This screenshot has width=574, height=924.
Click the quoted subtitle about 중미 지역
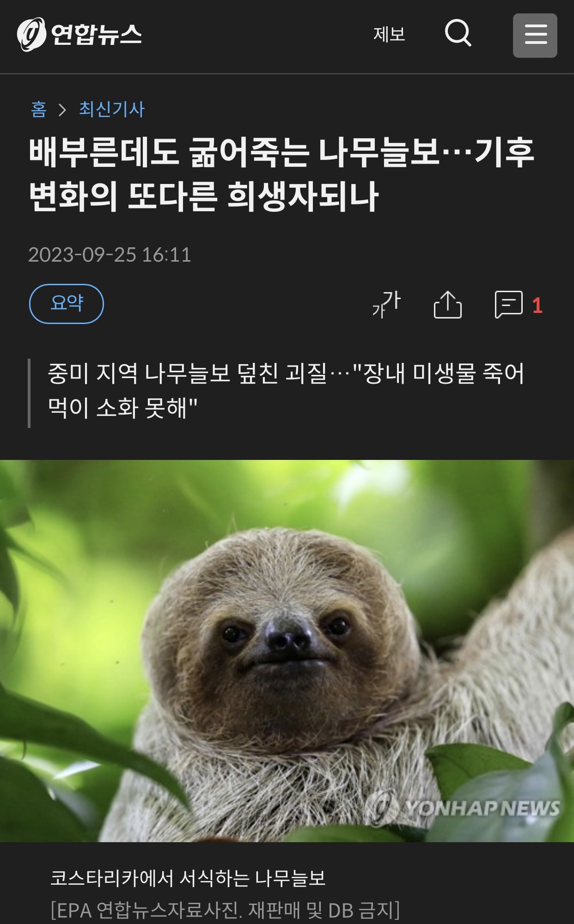click(286, 391)
